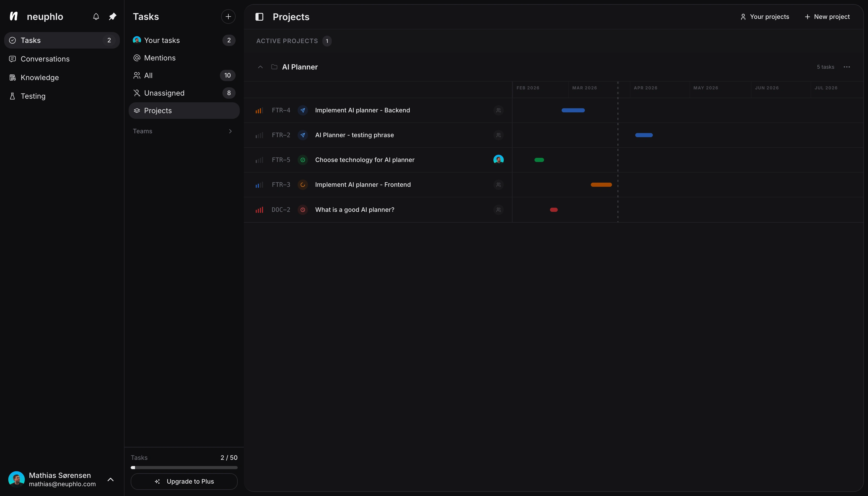Viewport: 868px width, 496px height.
Task: Open the Knowledge section
Action: pos(12,77)
